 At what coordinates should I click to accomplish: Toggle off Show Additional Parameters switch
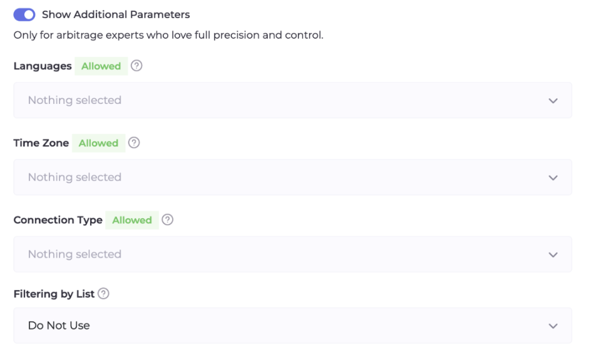tap(24, 14)
